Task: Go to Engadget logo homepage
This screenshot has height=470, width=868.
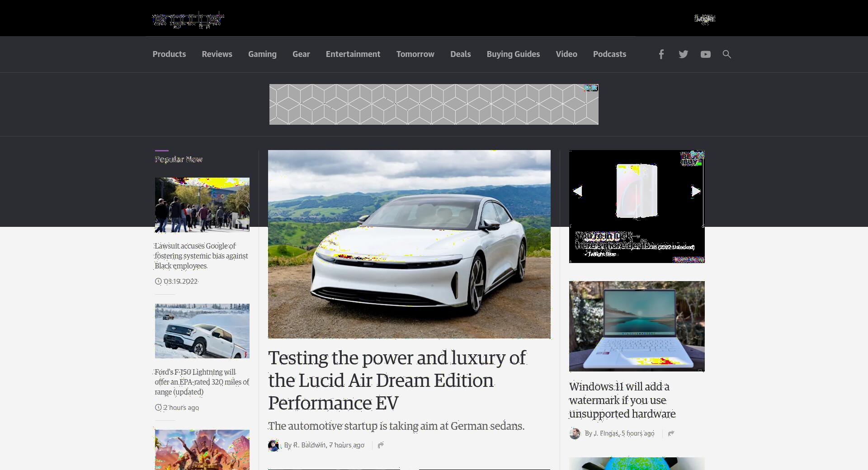Action: (188, 19)
